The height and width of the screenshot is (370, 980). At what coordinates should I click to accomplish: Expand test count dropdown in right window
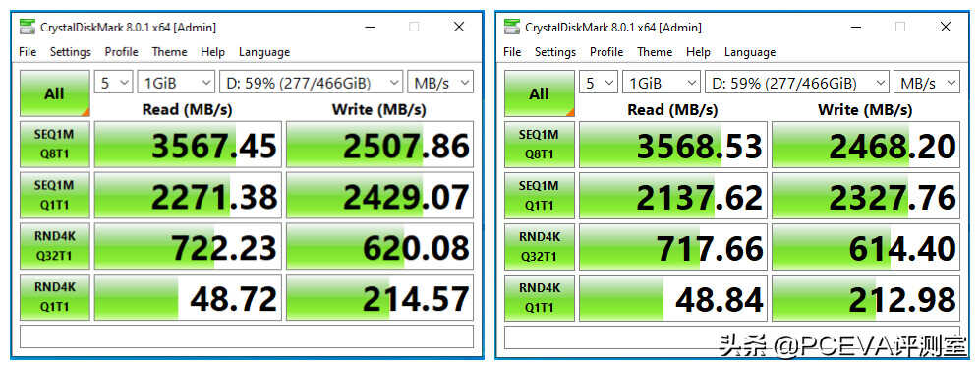click(x=599, y=82)
